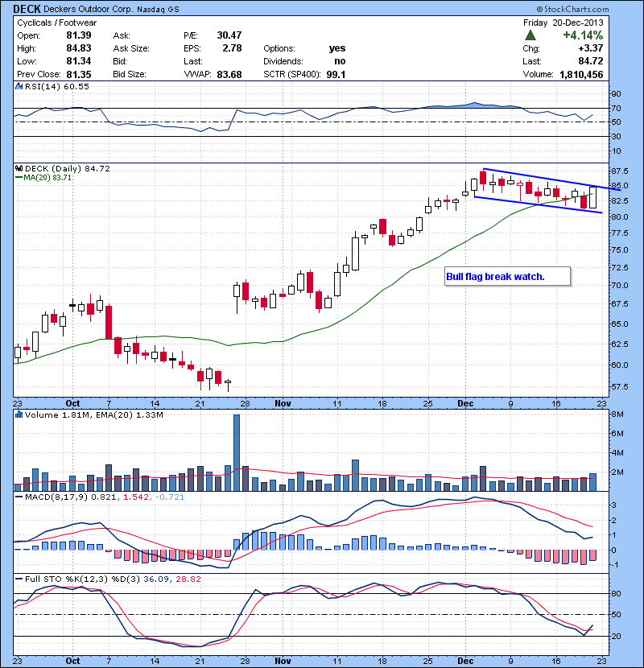Click the 8M volume axis label
Viewport: 644px width, 668px height.
(x=617, y=414)
